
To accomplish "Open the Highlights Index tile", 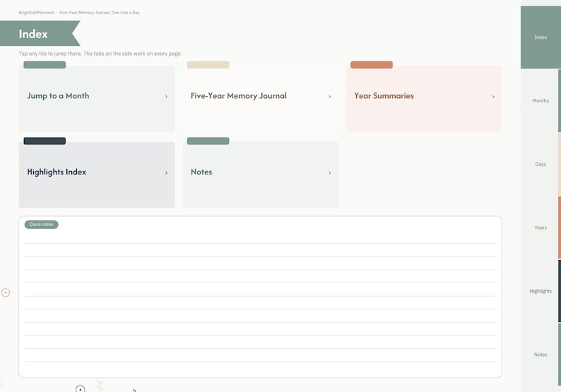I will 97,174.
